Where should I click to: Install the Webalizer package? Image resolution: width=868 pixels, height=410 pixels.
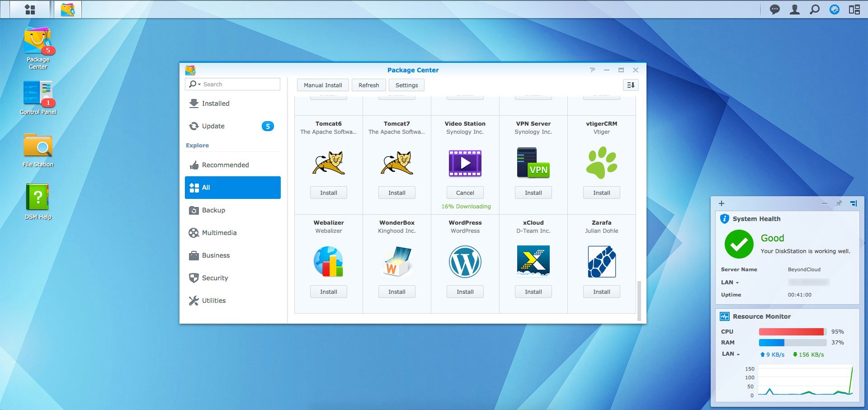tap(329, 292)
